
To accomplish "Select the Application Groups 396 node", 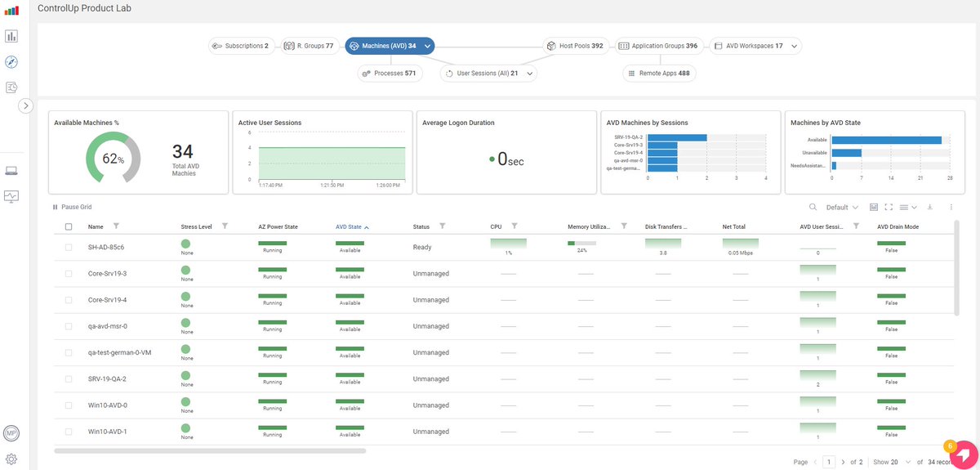I will point(658,46).
